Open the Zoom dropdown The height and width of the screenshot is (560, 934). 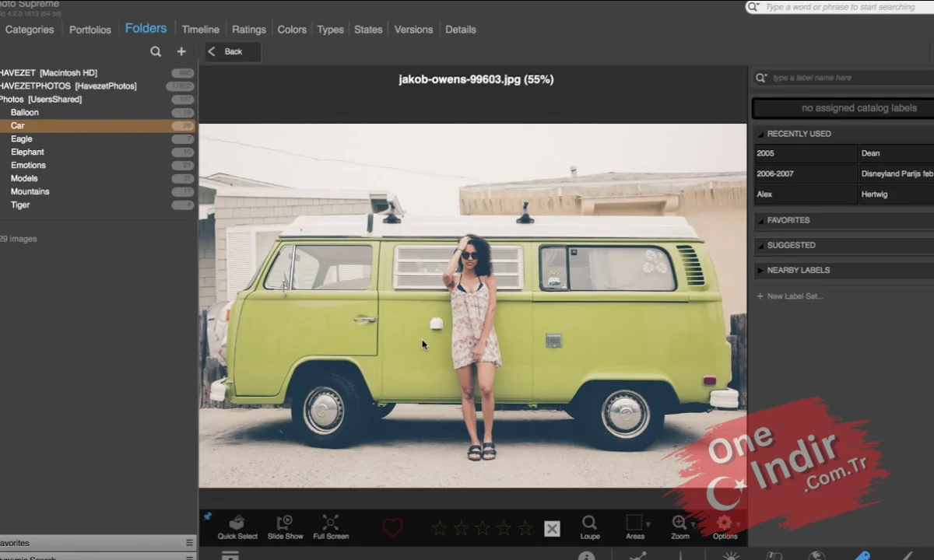tap(680, 527)
